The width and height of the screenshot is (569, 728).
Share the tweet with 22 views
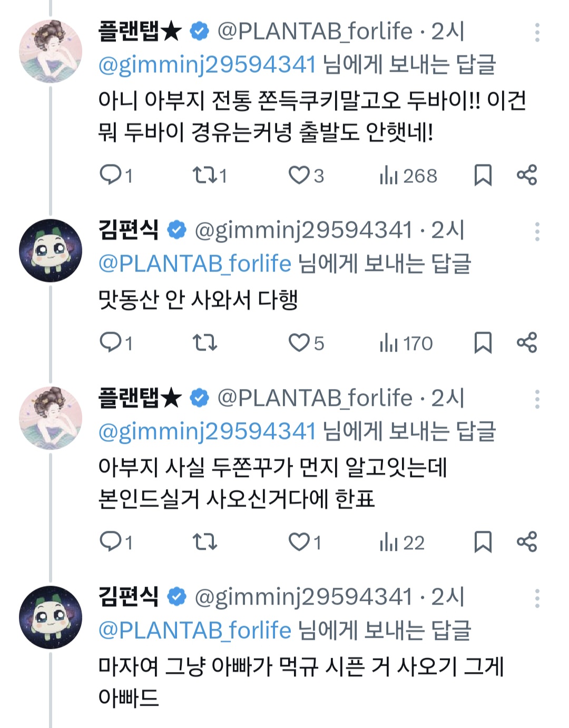click(526, 541)
